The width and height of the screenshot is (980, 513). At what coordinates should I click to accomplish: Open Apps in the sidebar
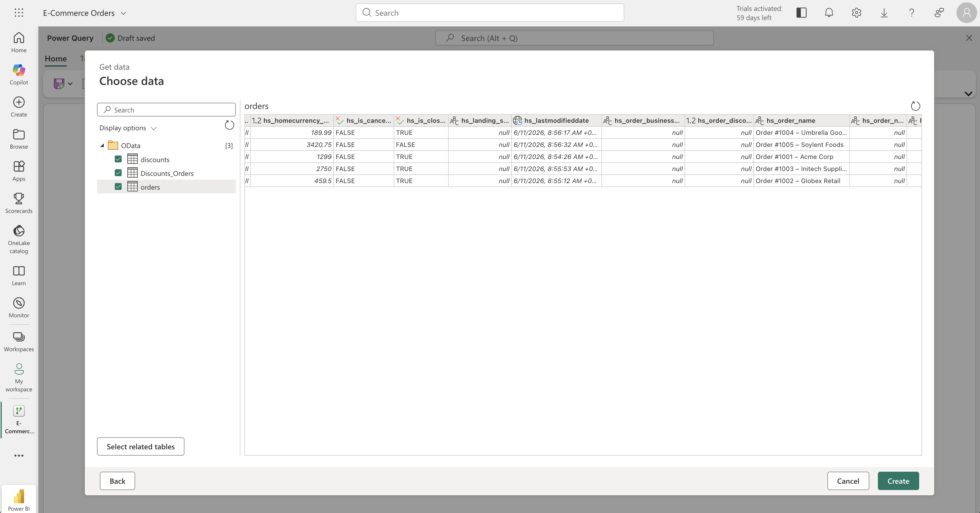click(19, 171)
